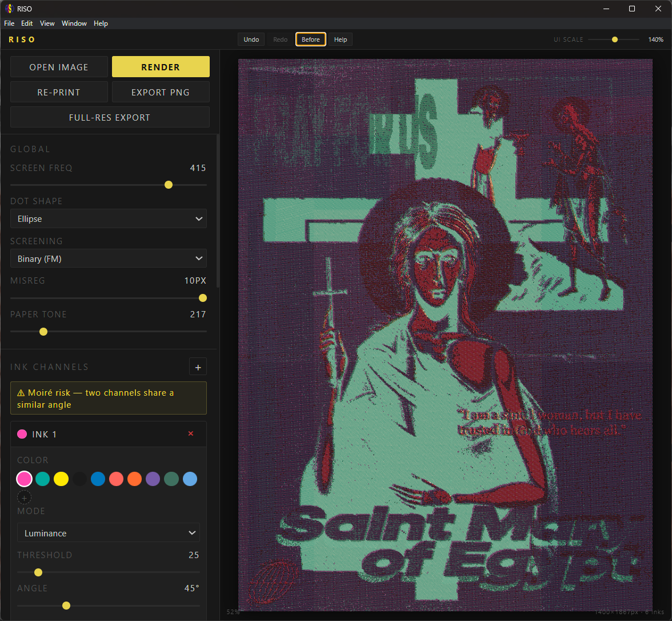Screen dimensions: 672x621
Task: Click the FULL-RES EXPORT button
Action: click(110, 117)
